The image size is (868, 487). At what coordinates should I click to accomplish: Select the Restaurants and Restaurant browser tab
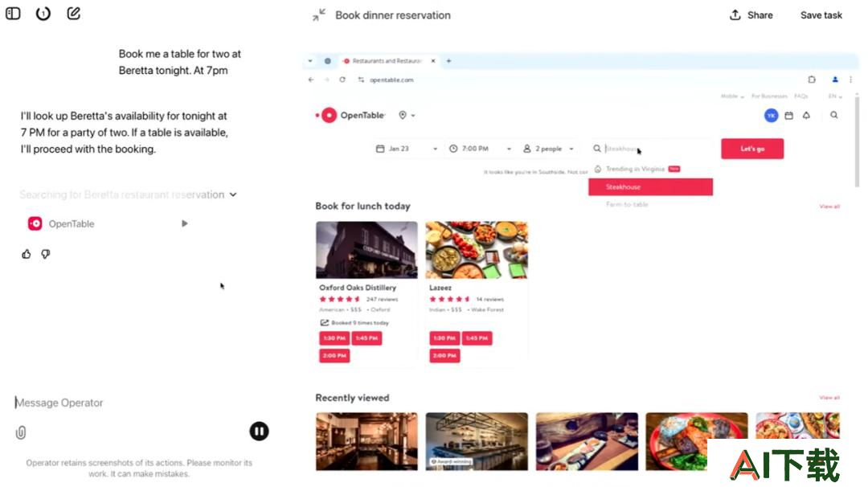pyautogui.click(x=387, y=61)
